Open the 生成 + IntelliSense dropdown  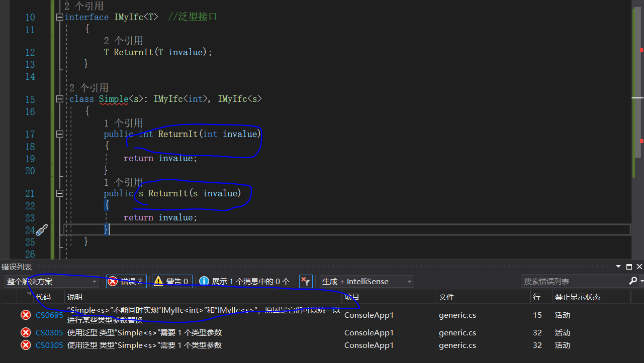[x=367, y=282]
